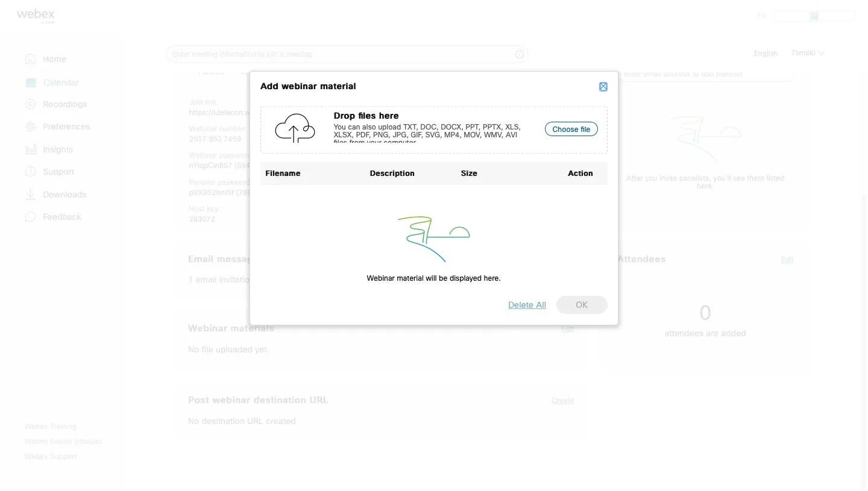Click the join meeting information field
This screenshot has width=868, height=491.
[x=341, y=54]
